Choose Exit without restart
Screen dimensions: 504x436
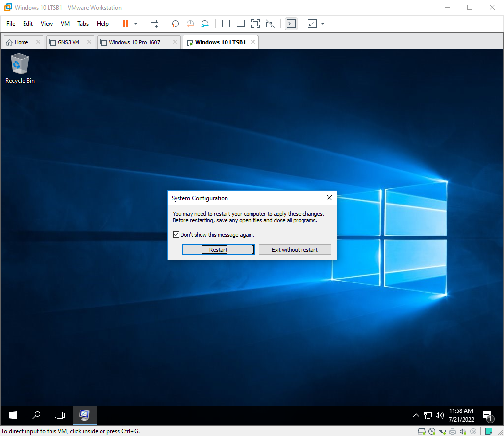coord(295,250)
